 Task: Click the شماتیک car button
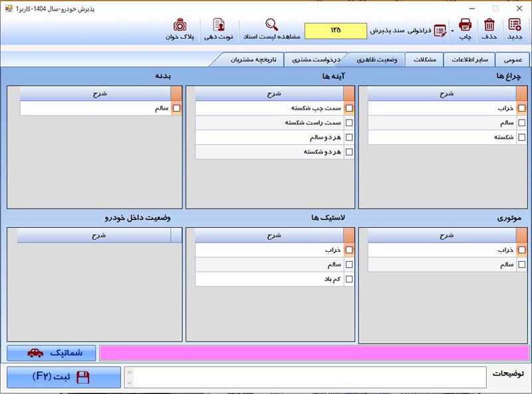click(x=51, y=353)
